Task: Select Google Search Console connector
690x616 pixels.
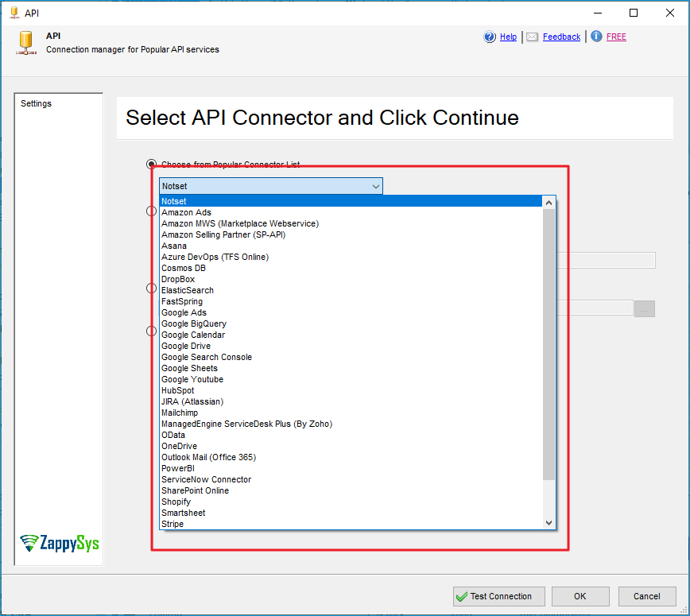Action: click(x=351, y=358)
